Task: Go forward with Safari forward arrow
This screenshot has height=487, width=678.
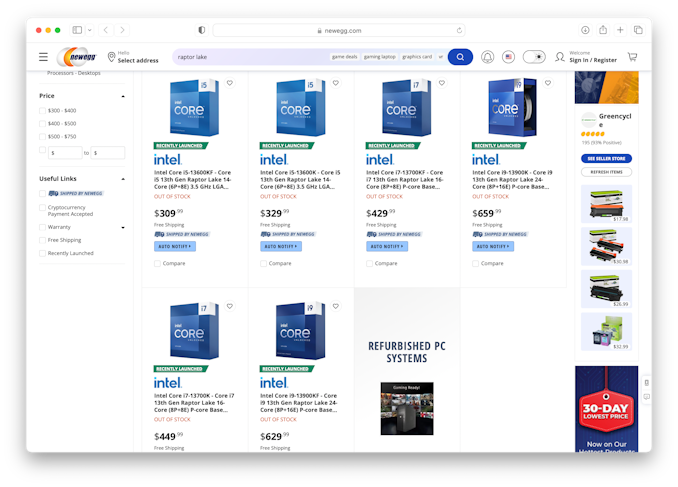Action: [x=122, y=30]
